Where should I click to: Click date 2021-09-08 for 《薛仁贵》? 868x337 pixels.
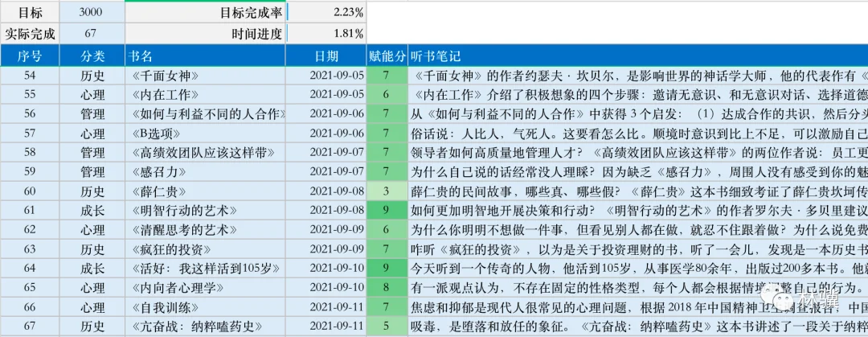pos(337,191)
